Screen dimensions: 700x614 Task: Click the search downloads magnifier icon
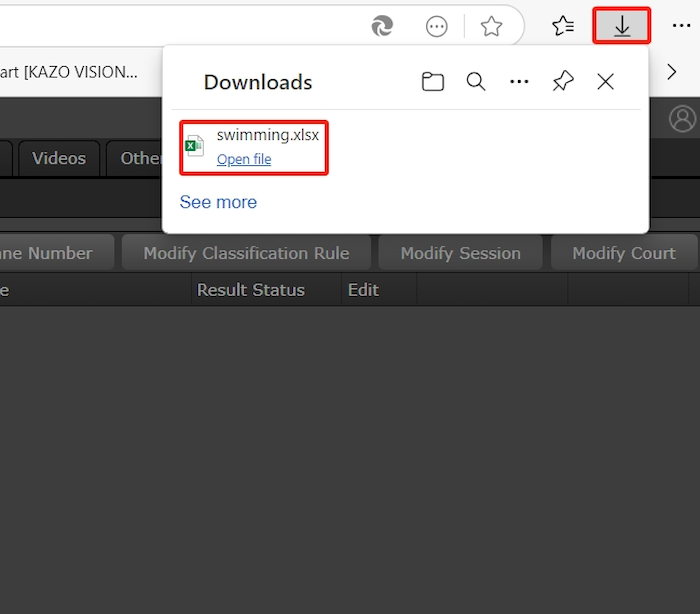coord(476,82)
